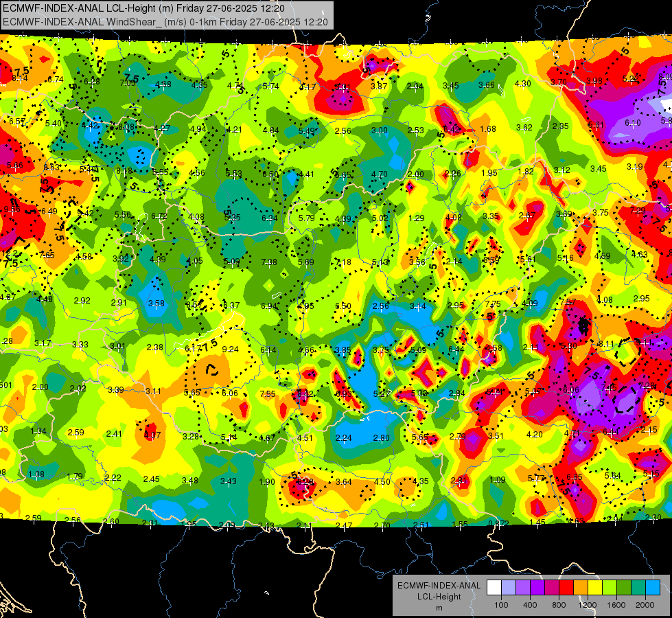
Task: Pick the light violet legend swatch
Action: point(523,588)
